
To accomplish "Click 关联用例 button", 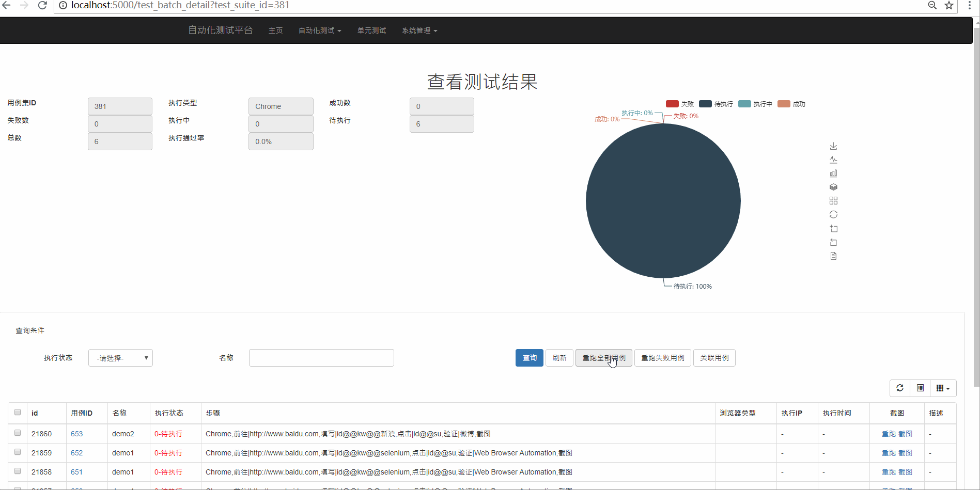I will pos(714,358).
